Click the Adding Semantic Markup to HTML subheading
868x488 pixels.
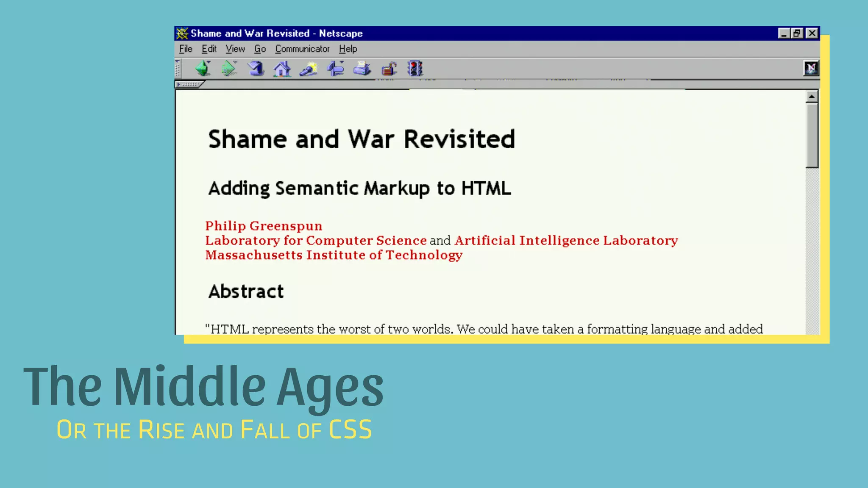[359, 189]
